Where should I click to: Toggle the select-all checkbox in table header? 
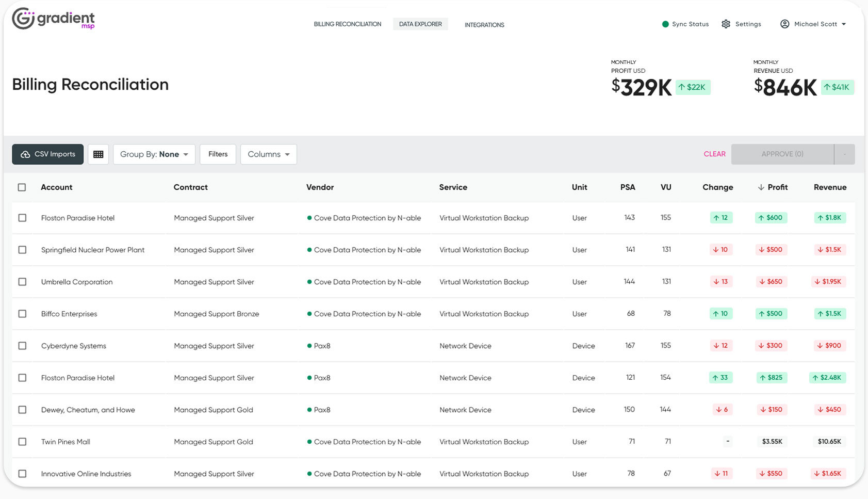coord(22,187)
